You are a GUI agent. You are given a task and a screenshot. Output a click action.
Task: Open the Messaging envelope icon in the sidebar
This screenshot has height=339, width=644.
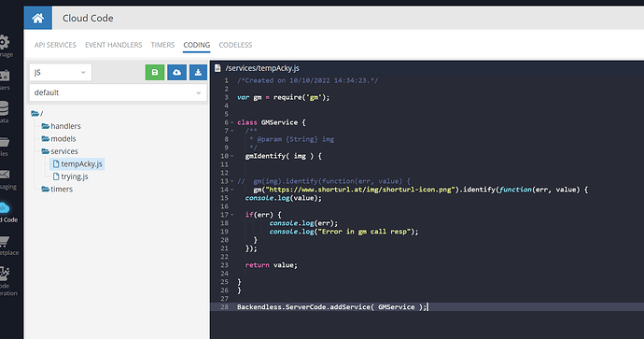click(5, 175)
